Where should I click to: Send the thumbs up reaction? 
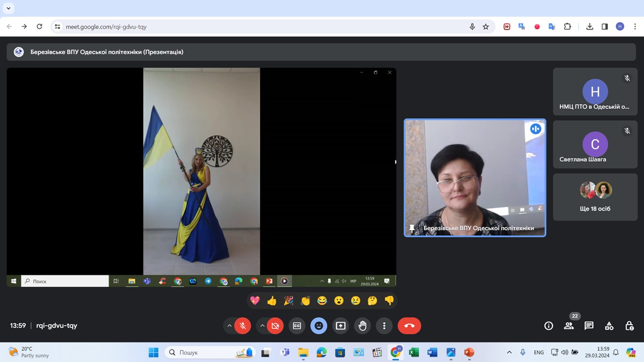(x=272, y=301)
